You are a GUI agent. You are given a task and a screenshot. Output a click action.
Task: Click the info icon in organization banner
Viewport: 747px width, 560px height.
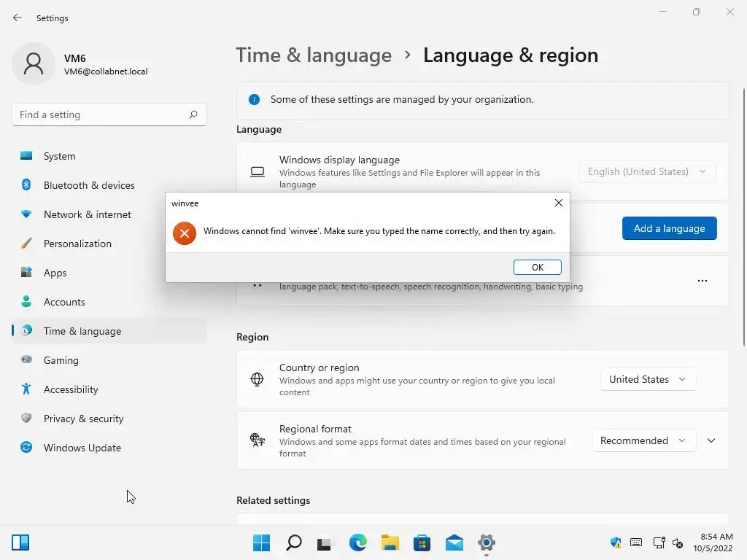tap(254, 99)
